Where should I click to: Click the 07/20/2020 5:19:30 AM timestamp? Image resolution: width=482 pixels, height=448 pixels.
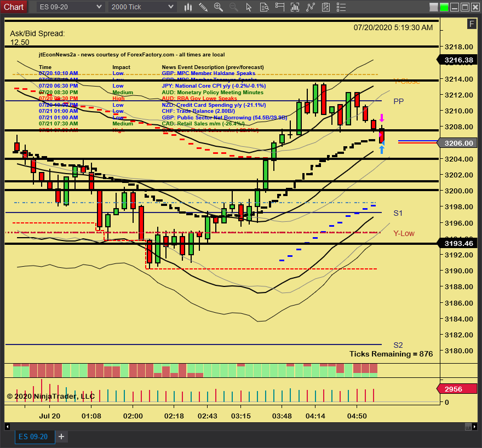[x=393, y=27]
